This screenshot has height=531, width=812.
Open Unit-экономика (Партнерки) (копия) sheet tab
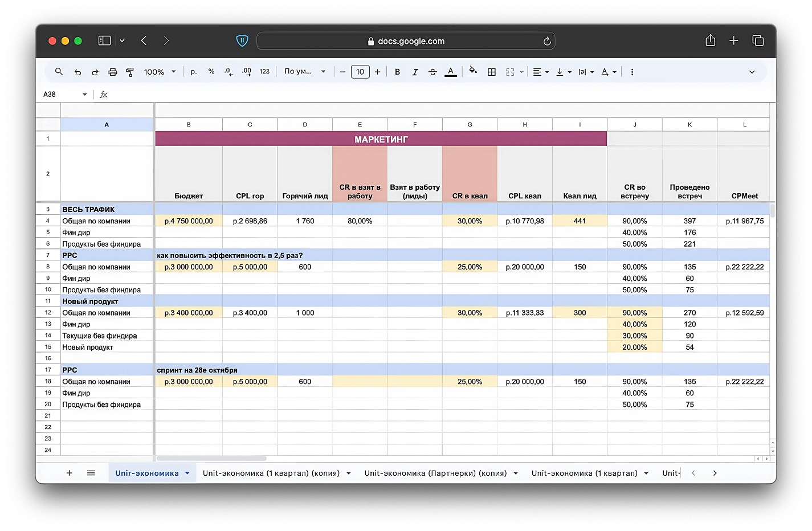tap(435, 473)
